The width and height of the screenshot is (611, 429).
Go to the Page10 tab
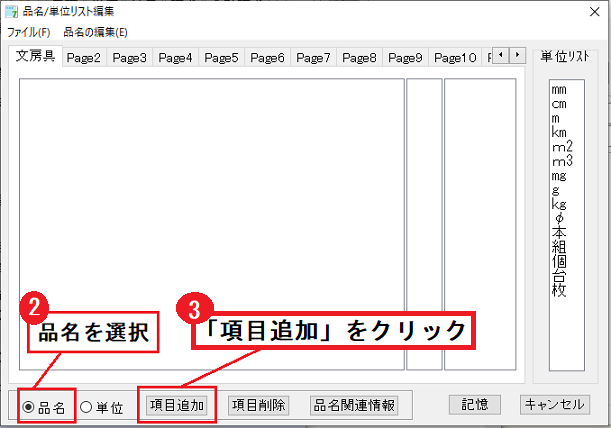pos(455,58)
